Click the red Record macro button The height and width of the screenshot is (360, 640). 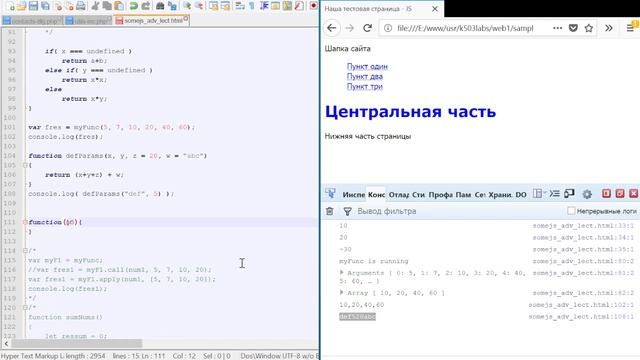pos(313,6)
